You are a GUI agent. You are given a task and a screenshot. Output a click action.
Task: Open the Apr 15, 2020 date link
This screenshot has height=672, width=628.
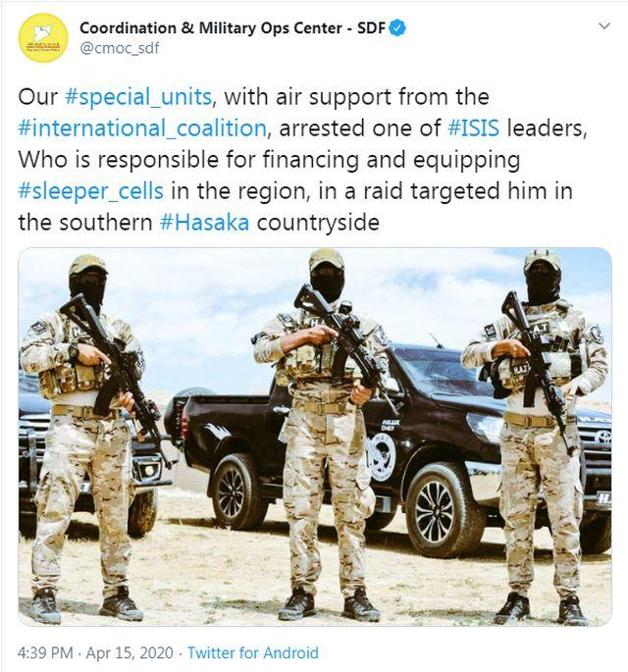[x=130, y=652]
